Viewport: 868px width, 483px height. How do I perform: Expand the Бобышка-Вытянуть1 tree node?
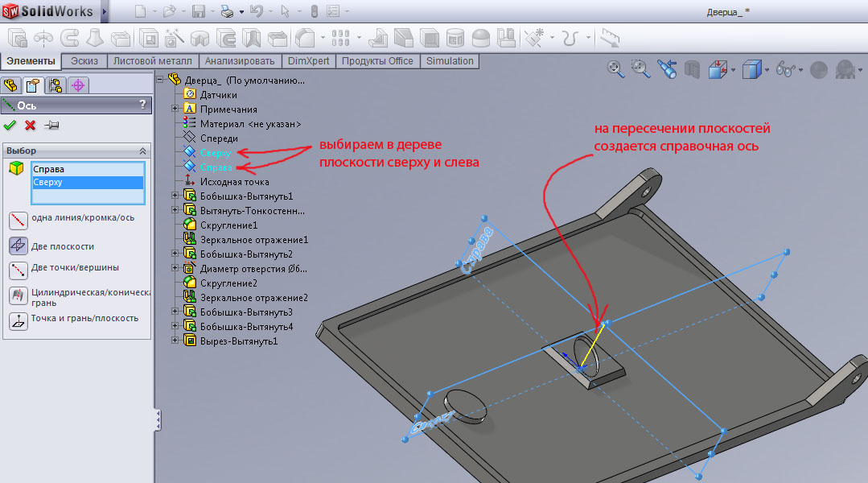(175, 196)
